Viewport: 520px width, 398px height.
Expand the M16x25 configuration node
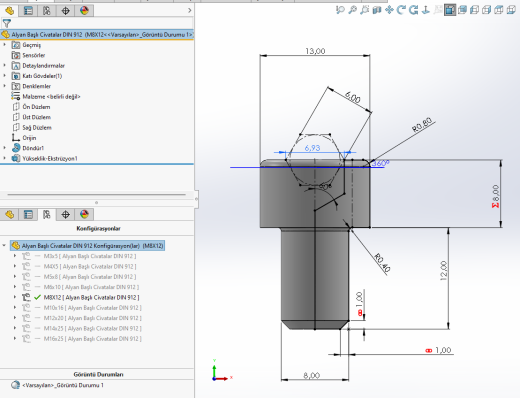15,339
